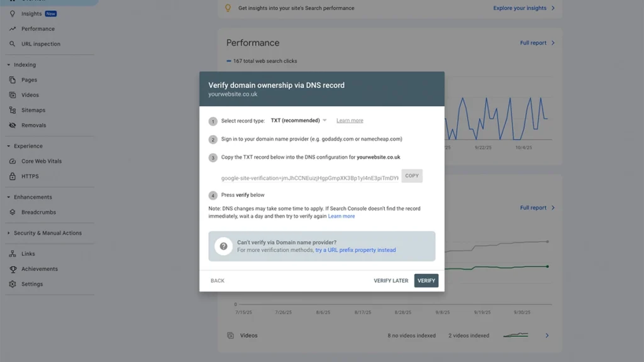
Task: Open the URL inspection magnifier icon
Action: pyautogui.click(x=13, y=44)
